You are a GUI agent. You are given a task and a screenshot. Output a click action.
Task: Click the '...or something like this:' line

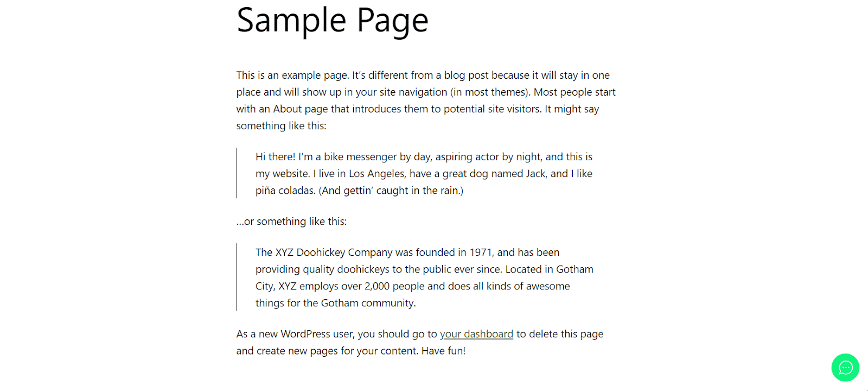pyautogui.click(x=291, y=221)
